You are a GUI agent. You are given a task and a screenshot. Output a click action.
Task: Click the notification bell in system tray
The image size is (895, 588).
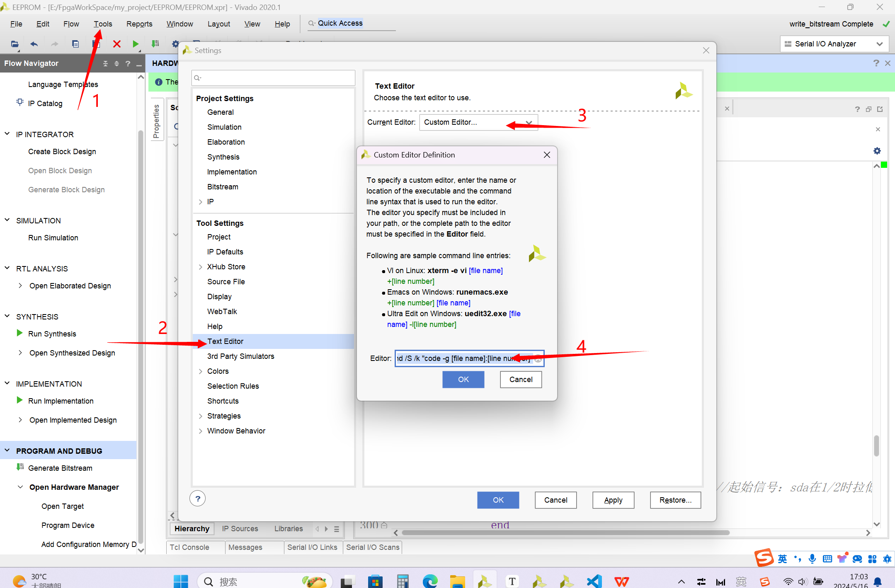(878, 582)
